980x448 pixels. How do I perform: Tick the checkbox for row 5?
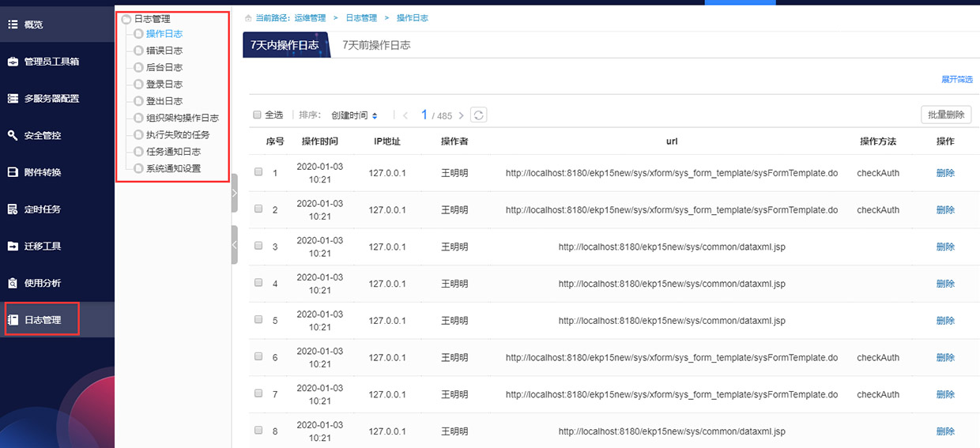(x=258, y=319)
